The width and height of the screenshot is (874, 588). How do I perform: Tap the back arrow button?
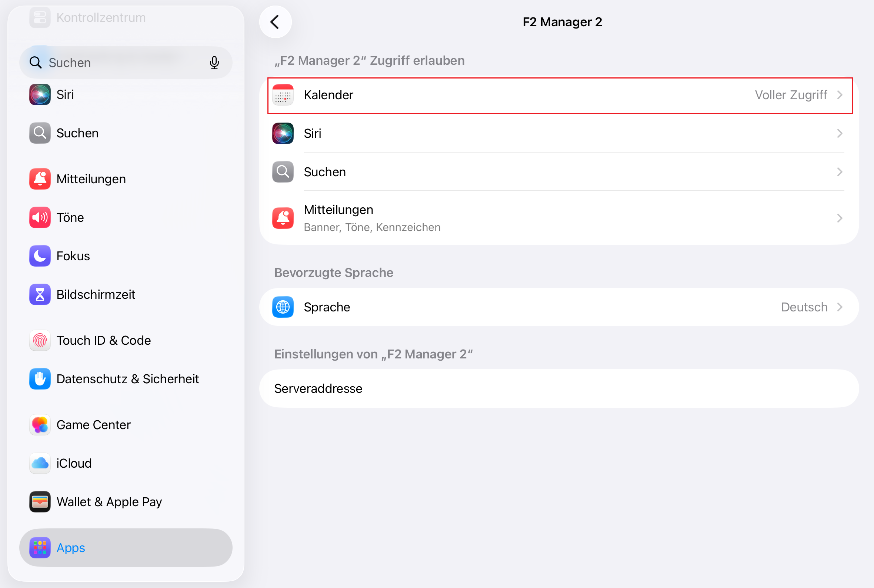click(x=275, y=22)
